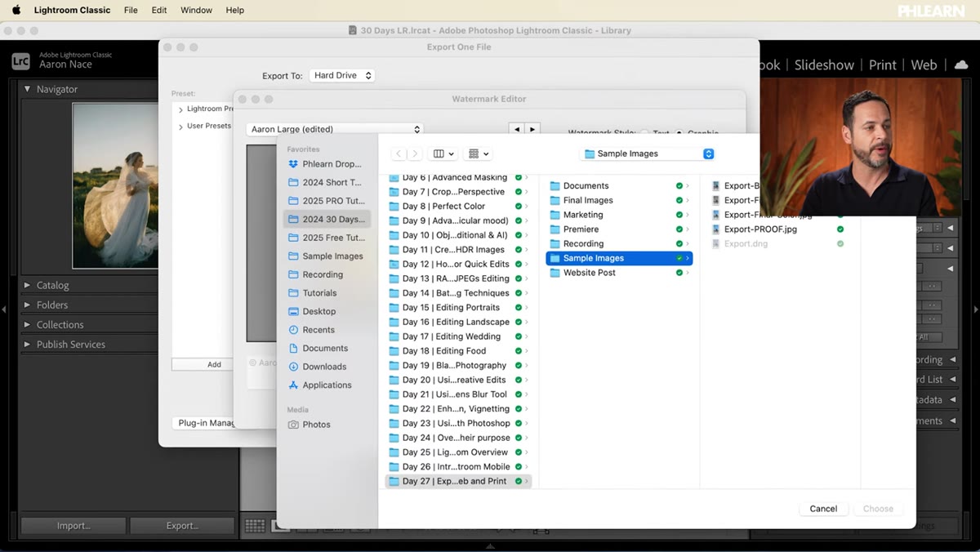Select 2025 PRO Tut... sidebar folder
This screenshot has height=552, width=980.
(x=325, y=201)
